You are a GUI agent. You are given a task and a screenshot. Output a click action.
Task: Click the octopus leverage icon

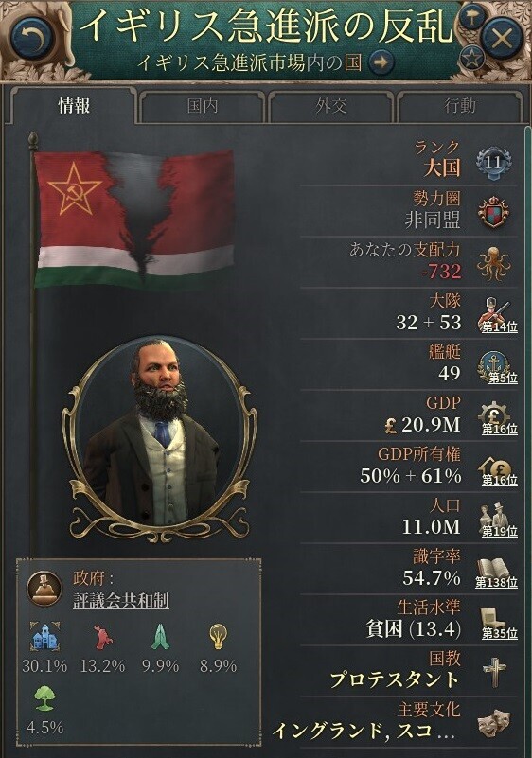click(x=493, y=264)
